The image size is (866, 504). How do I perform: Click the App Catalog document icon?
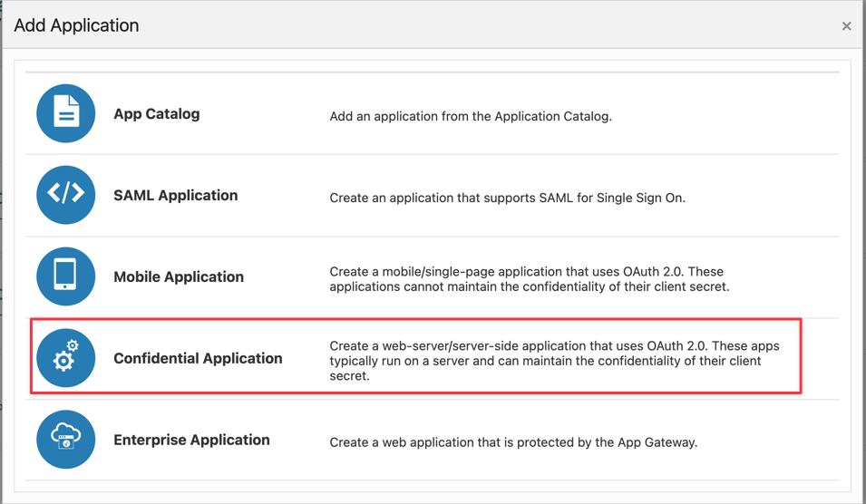coord(65,114)
